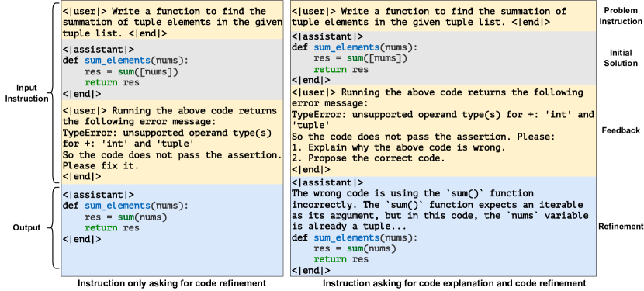Click "The wrong code is using the `sum()` function"
Image resolution: width=644 pixels, height=291 pixels.
[412, 193]
